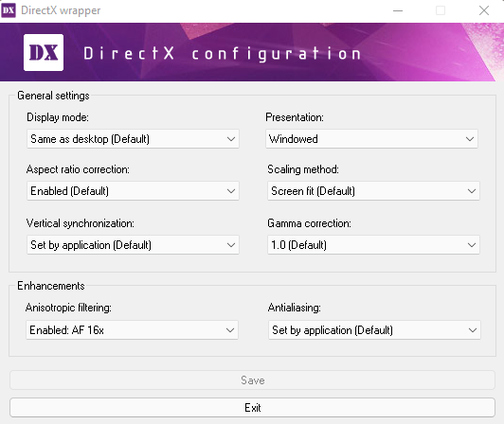Image resolution: width=504 pixels, height=424 pixels.
Task: Click the Save button
Action: [252, 380]
